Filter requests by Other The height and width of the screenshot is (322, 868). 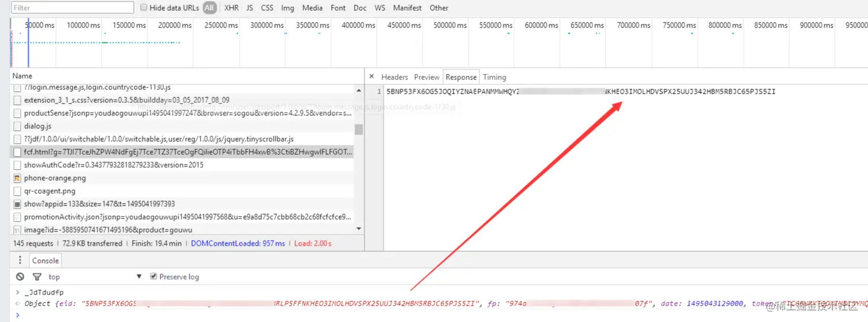pos(439,8)
